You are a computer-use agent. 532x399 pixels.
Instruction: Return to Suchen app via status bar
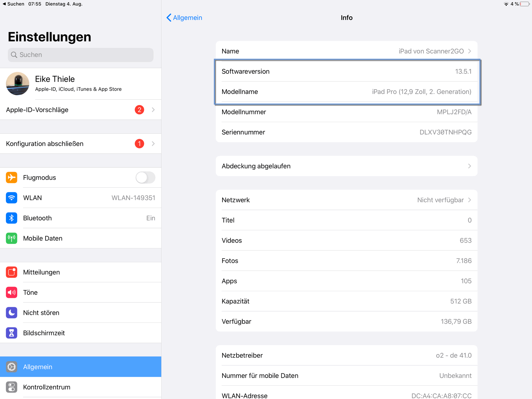[x=13, y=4]
